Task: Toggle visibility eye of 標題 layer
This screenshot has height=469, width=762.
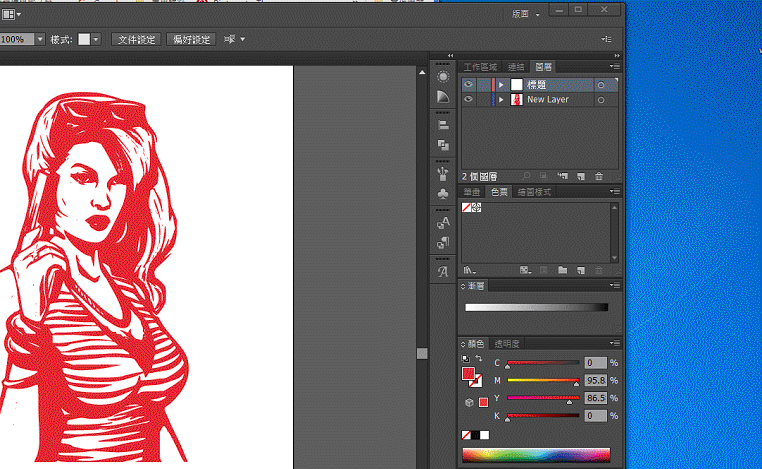Action: click(x=468, y=85)
